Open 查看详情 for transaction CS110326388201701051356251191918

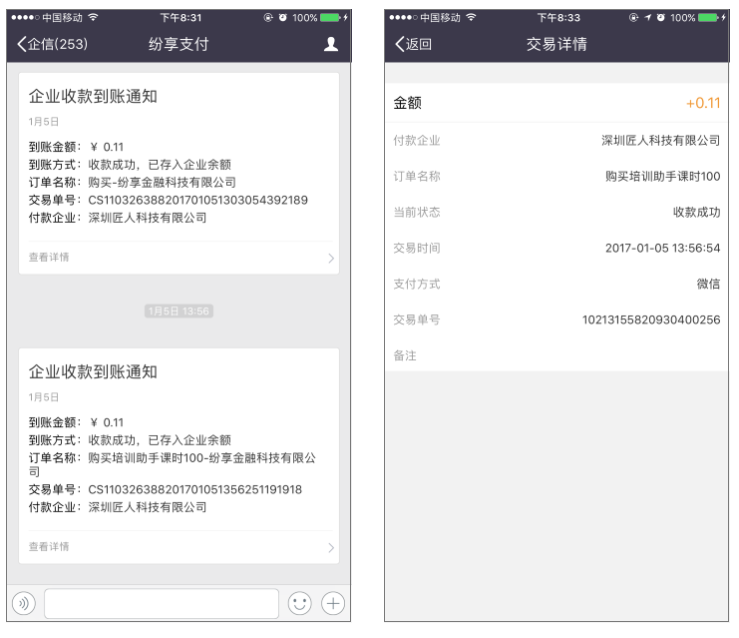click(x=50, y=547)
